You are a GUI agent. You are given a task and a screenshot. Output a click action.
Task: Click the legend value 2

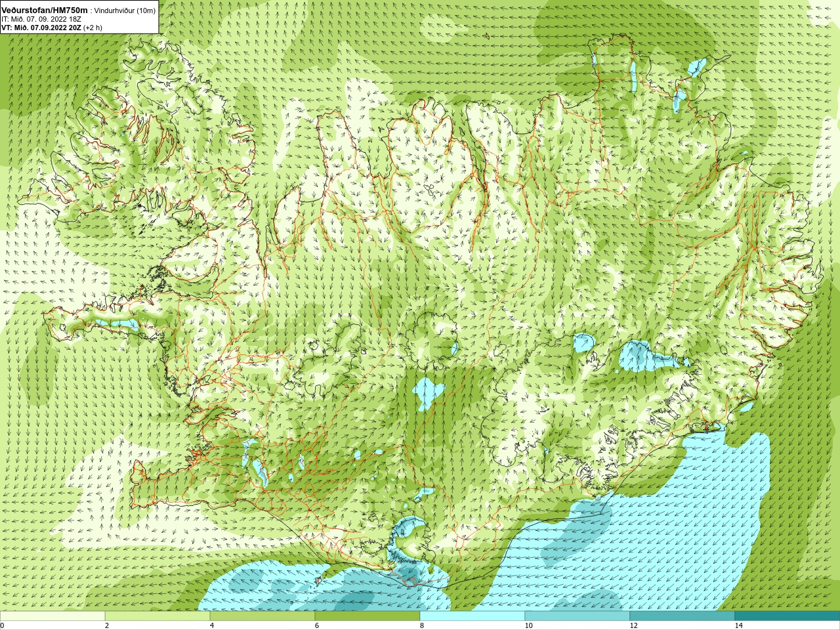(x=107, y=625)
